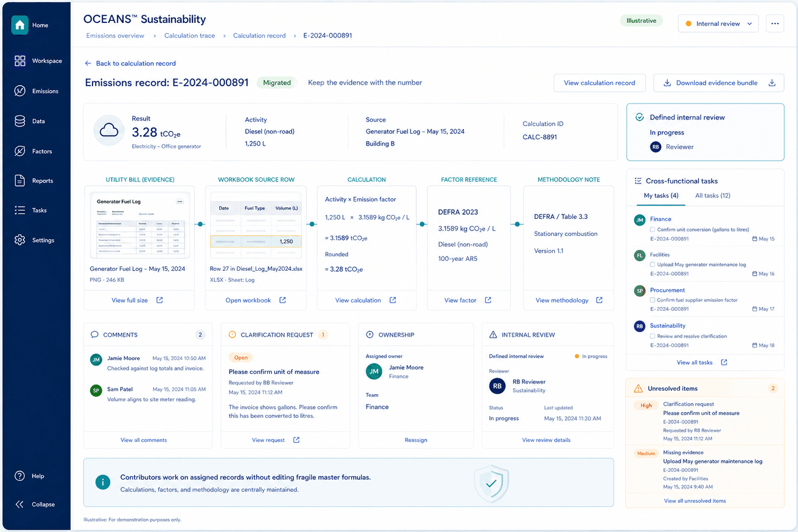Open the Tasks list icon
Screen dimensions: 798x532
[x=20, y=210]
